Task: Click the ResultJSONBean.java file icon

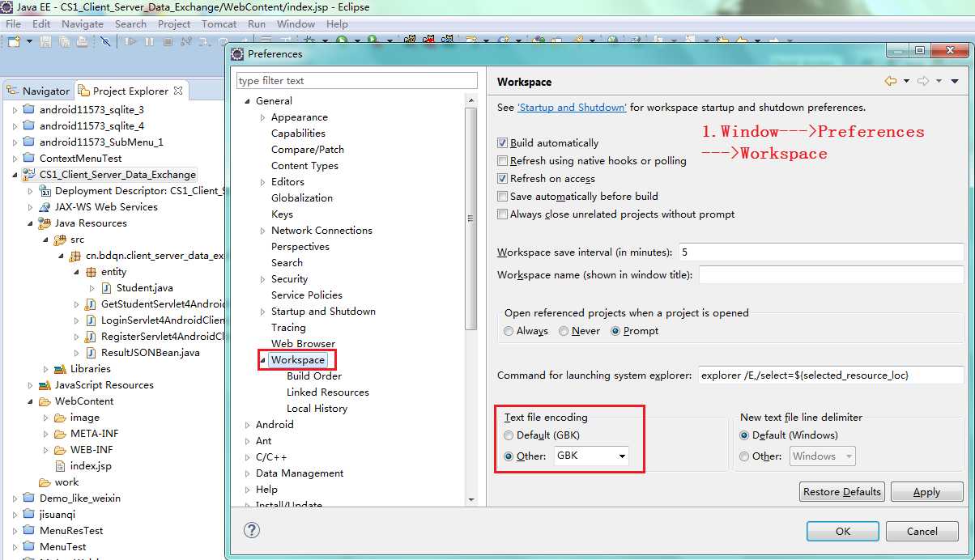Action: (91, 353)
